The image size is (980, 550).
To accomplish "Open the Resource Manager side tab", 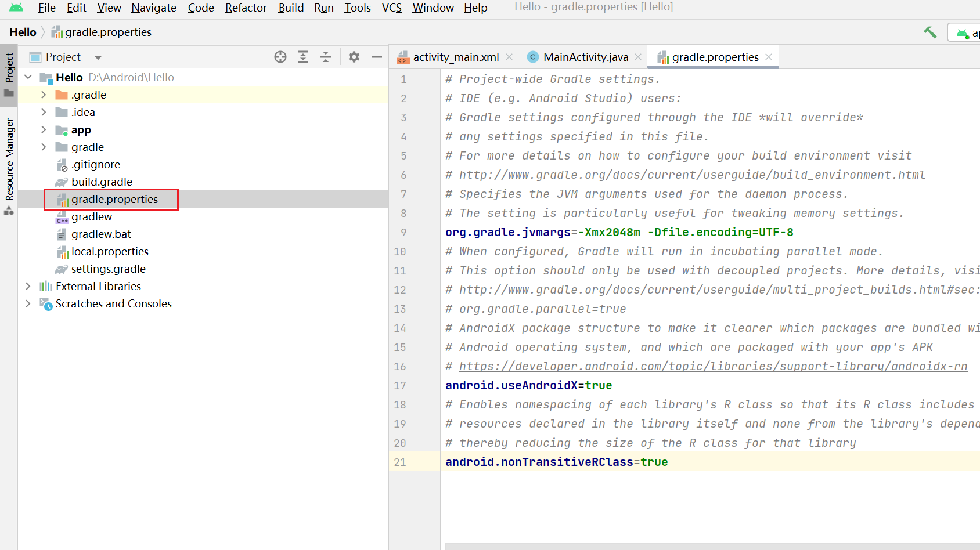I will (9, 167).
